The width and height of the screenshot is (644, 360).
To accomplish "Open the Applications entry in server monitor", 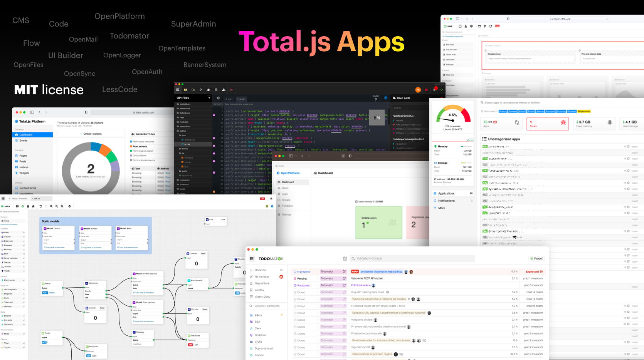I will [x=453, y=193].
